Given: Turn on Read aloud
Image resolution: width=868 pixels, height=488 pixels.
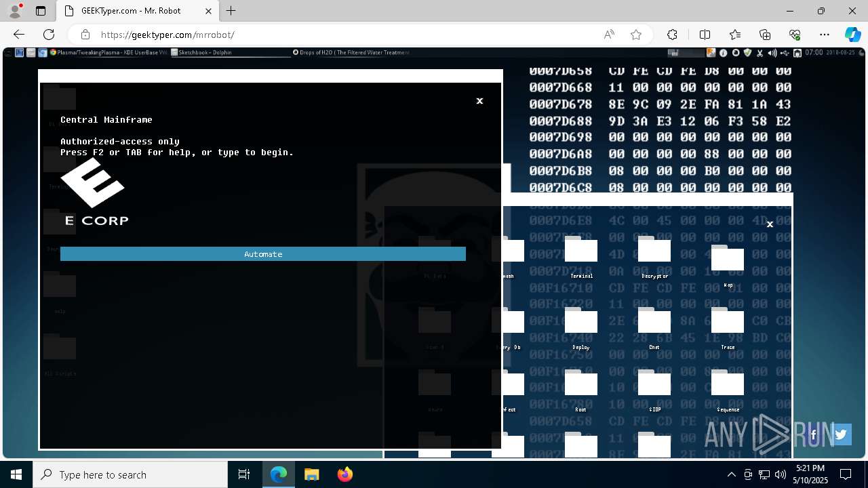Looking at the screenshot, I should [x=609, y=35].
